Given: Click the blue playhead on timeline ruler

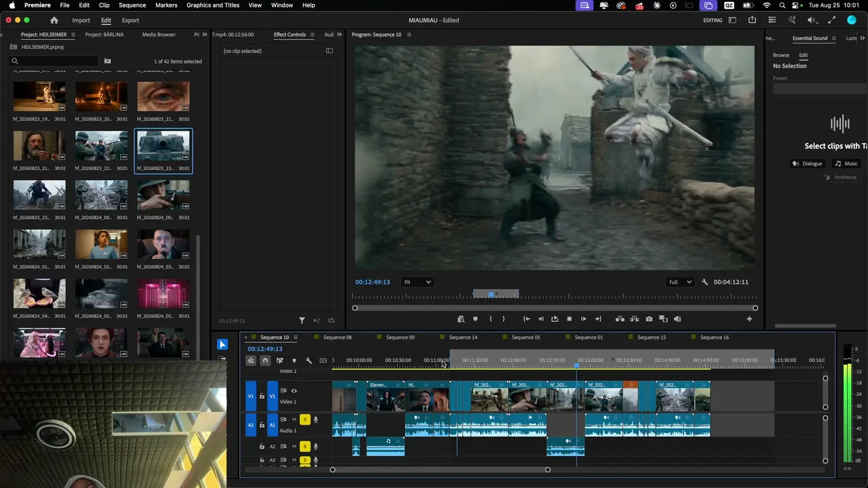Looking at the screenshot, I should (x=577, y=366).
